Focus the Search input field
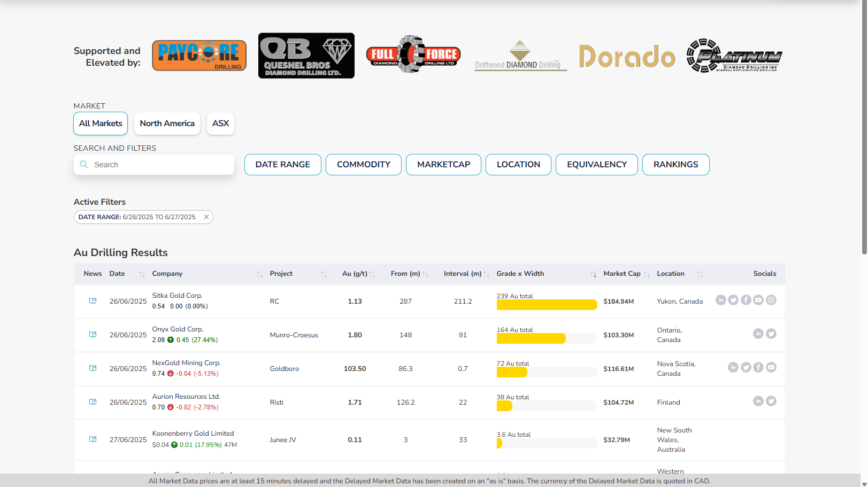Viewport: 868px width, 487px height. (x=154, y=165)
